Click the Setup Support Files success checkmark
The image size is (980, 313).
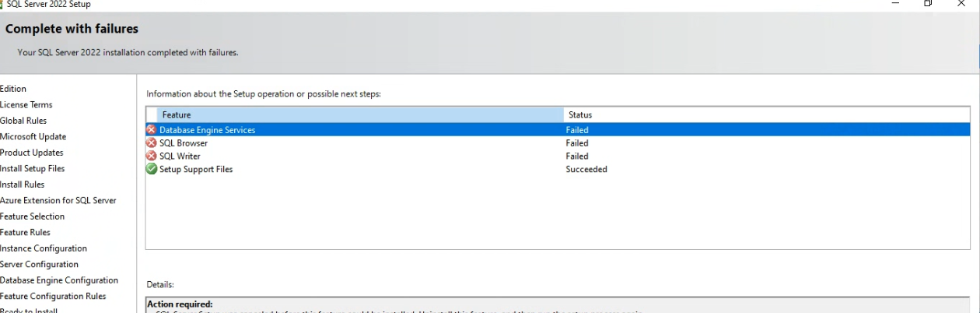tap(151, 169)
